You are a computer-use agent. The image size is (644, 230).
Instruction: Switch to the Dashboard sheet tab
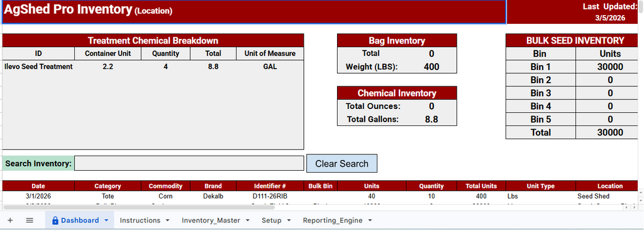coord(80,221)
